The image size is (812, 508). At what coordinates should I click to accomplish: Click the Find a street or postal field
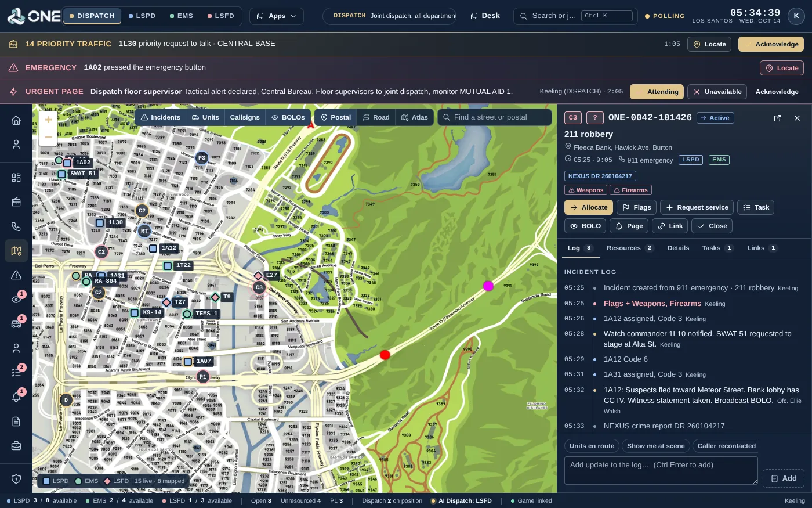pyautogui.click(x=495, y=117)
